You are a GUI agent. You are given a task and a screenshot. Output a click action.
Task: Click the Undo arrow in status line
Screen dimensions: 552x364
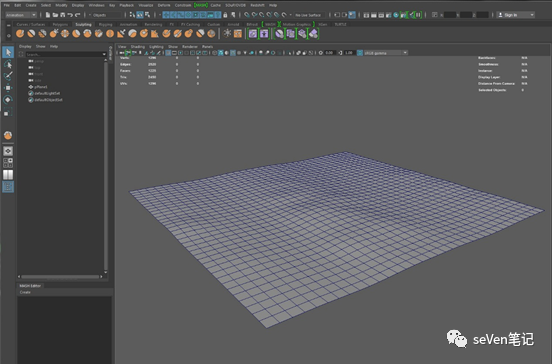[70, 15]
